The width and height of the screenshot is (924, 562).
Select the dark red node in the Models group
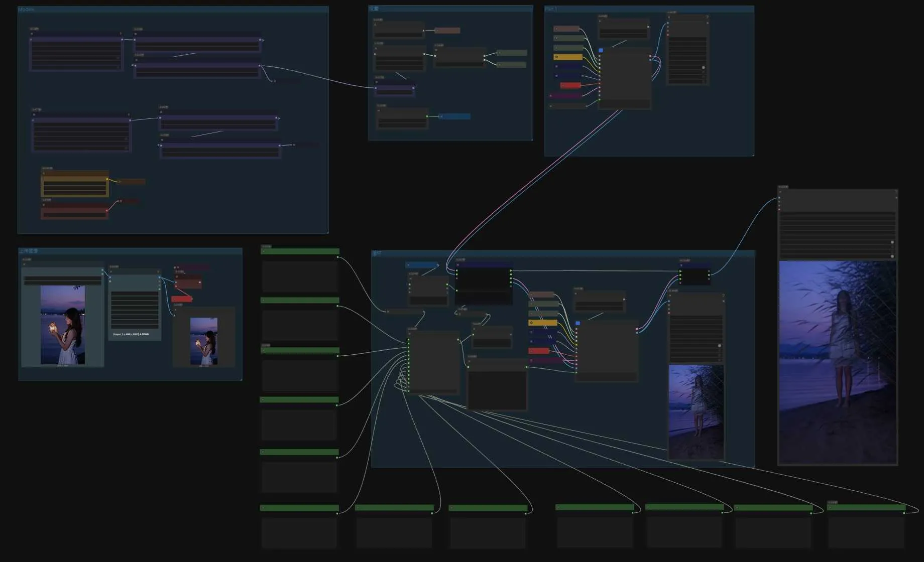pos(74,212)
